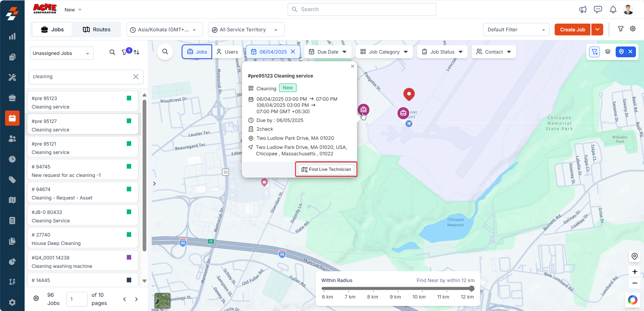
Task: Expand the Create Job arrow dropdown
Action: [x=597, y=30]
